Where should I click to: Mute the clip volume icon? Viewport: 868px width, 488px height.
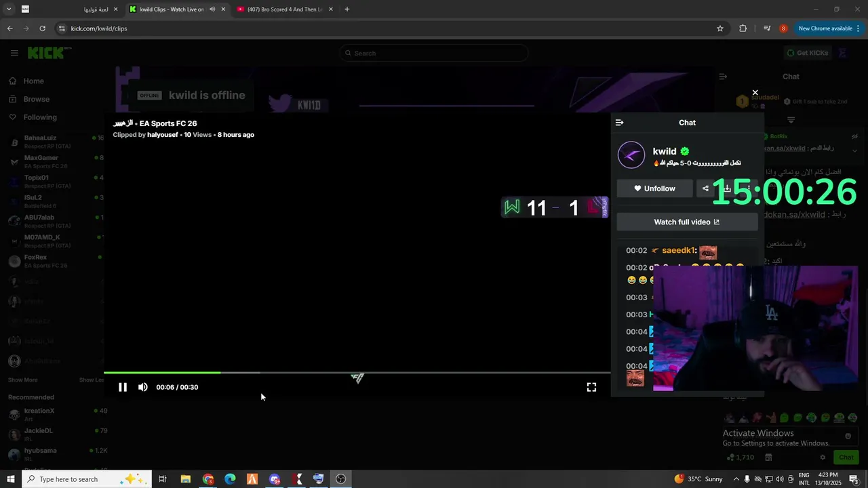(x=143, y=387)
